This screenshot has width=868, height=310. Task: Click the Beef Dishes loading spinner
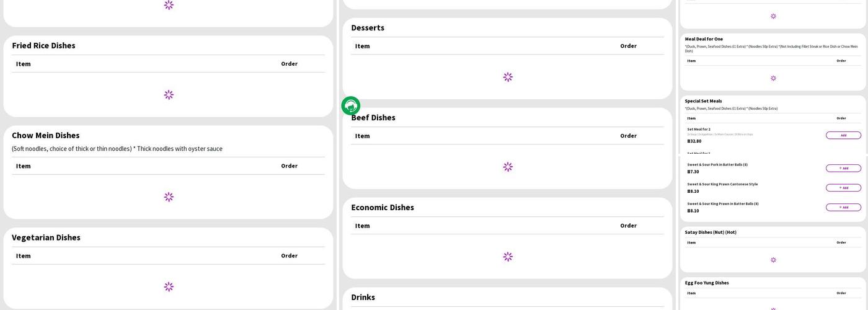508,167
